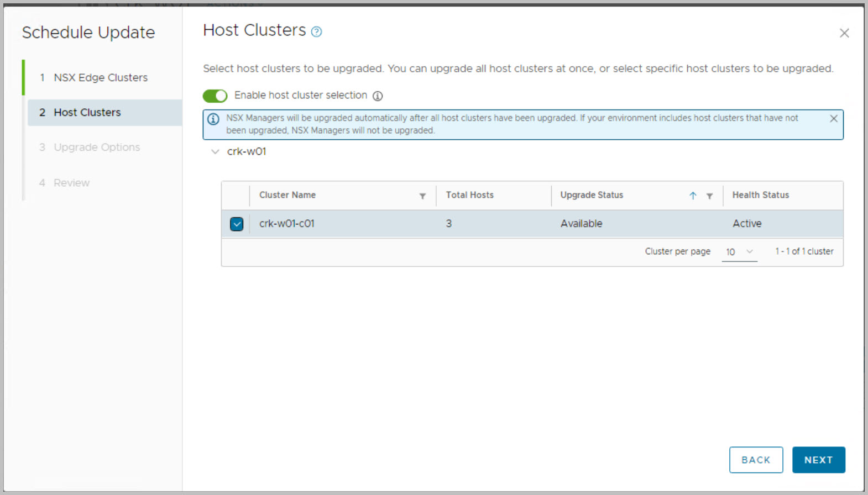Select the Host Clusters step
The image size is (868, 495).
87,113
